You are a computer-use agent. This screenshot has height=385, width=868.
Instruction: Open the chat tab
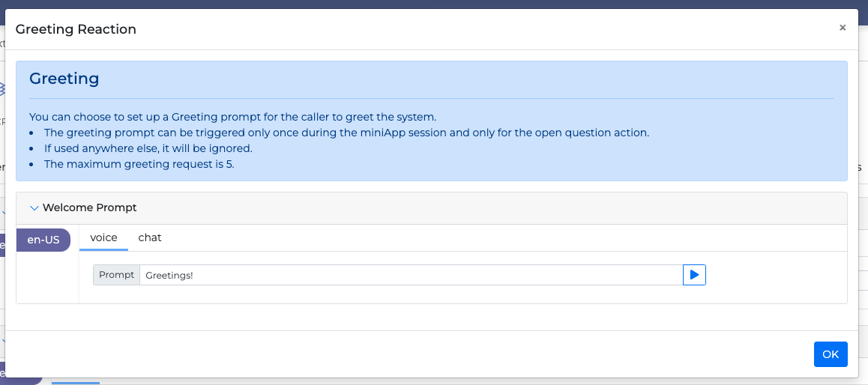150,237
